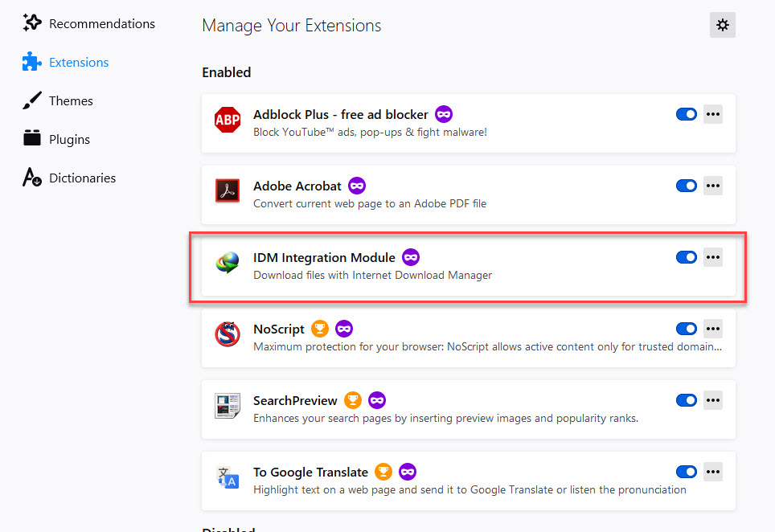Click the Adblock Plus ABP icon
Screen dimensions: 775x532
click(x=228, y=120)
